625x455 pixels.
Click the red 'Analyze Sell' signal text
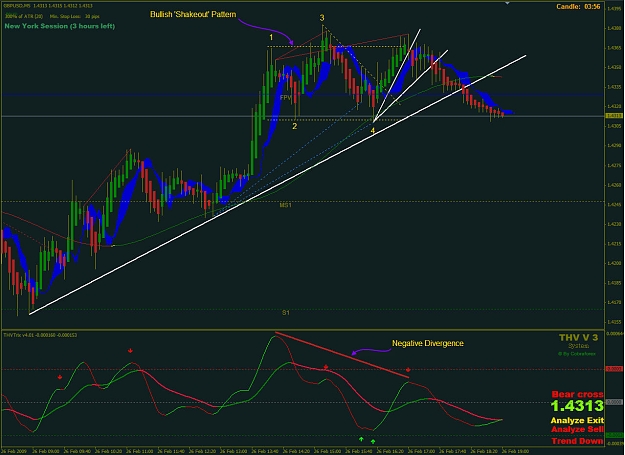577,430
